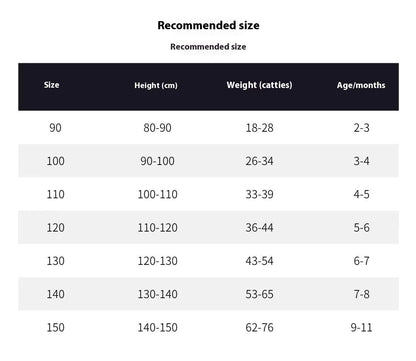Click height range 120-130
The image size is (416, 361).
tap(157, 261)
